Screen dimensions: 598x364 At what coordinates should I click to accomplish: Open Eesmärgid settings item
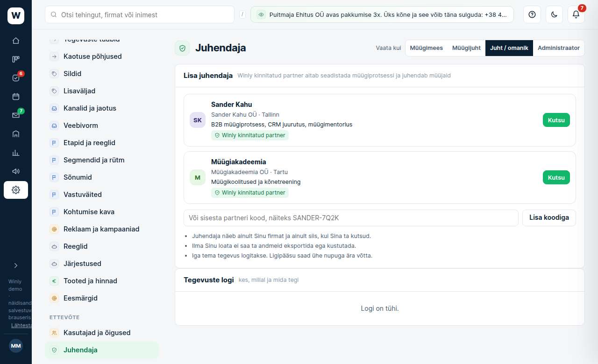pyautogui.click(x=102, y=298)
